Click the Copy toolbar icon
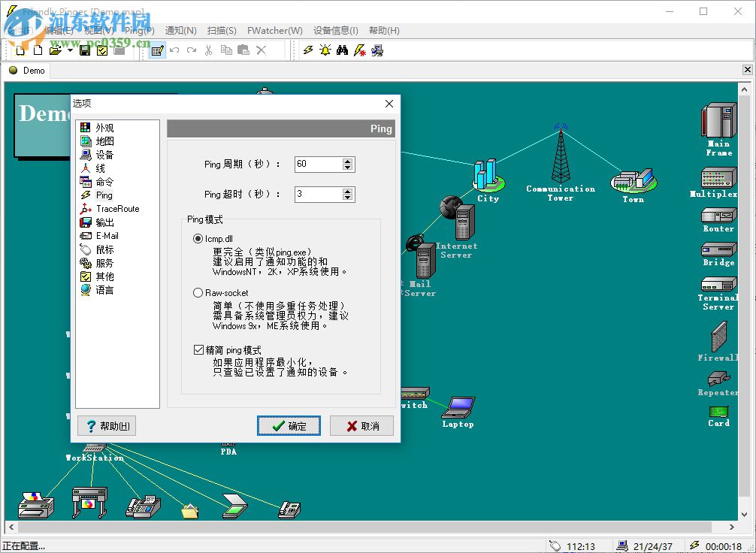 pyautogui.click(x=226, y=50)
